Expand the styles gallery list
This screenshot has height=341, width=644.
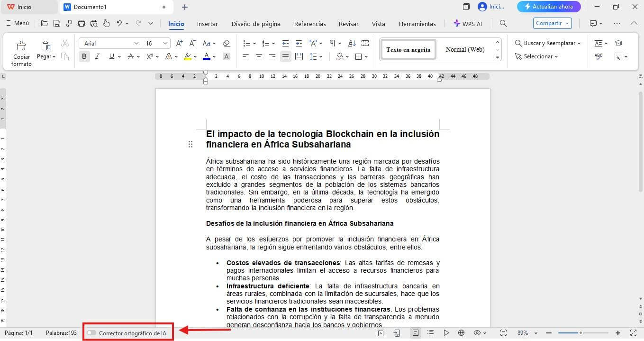pos(497,57)
